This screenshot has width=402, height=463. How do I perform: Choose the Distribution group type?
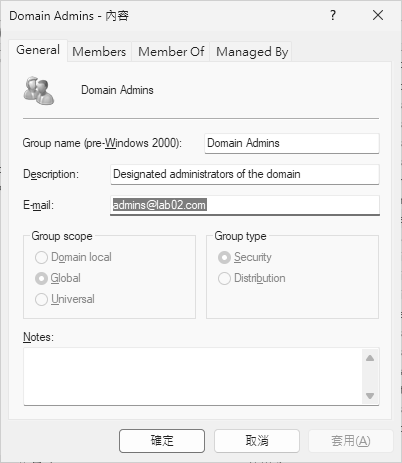(224, 278)
